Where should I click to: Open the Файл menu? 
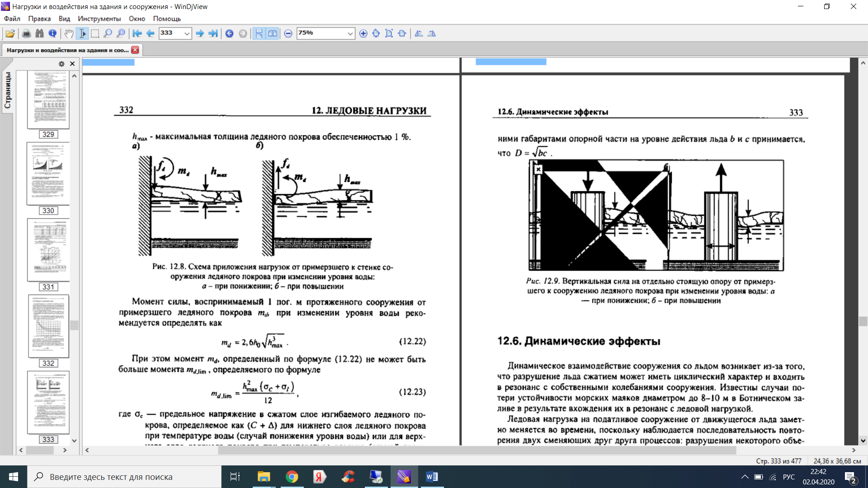click(12, 19)
